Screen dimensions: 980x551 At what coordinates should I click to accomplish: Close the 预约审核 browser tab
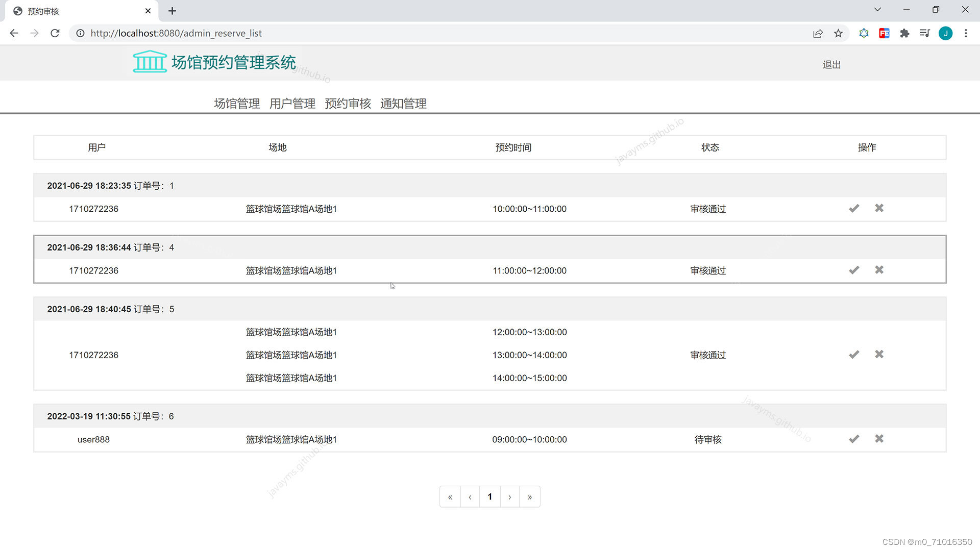point(148,11)
